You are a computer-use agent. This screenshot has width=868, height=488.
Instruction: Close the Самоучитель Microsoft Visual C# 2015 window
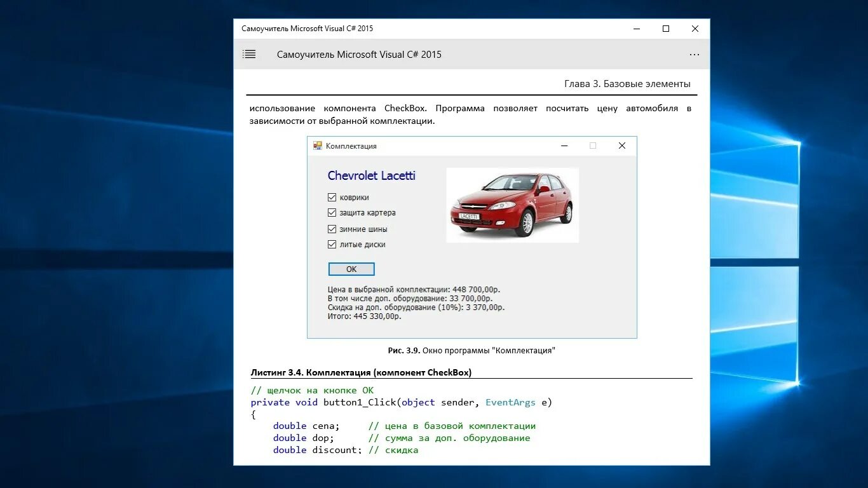coord(695,29)
